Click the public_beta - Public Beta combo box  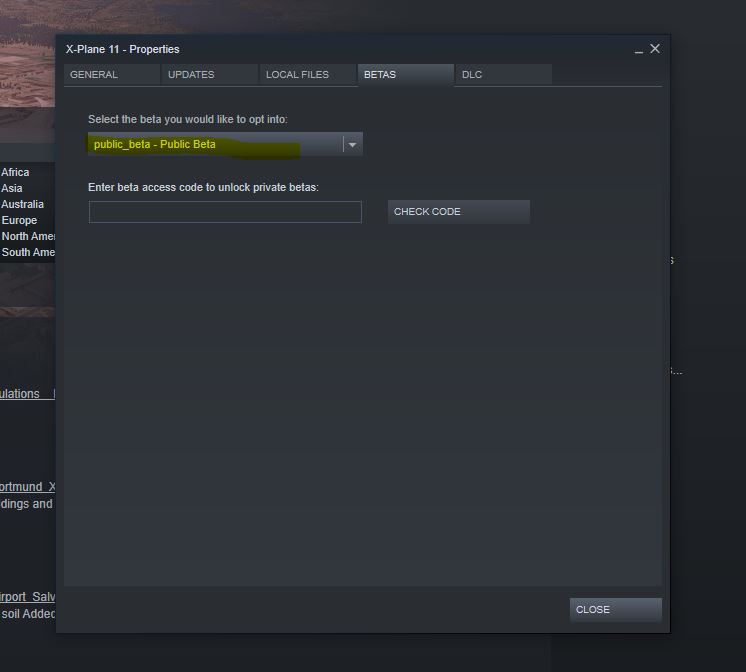coord(225,144)
